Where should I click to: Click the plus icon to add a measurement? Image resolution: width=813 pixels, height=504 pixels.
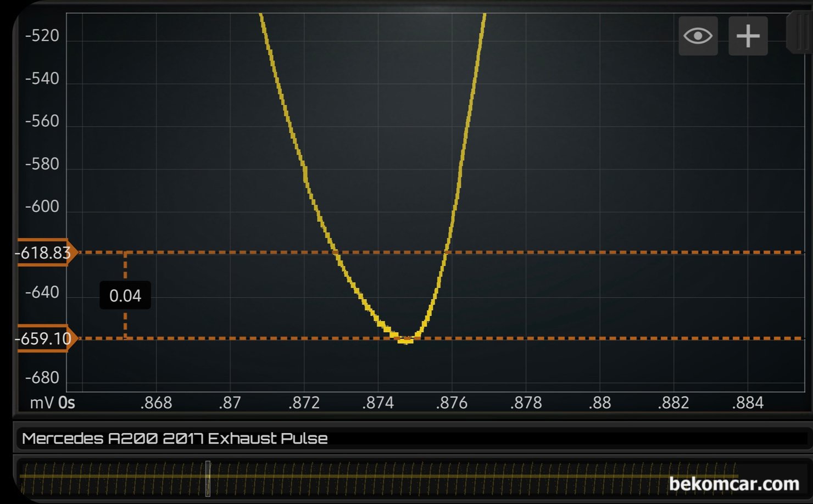tap(748, 36)
